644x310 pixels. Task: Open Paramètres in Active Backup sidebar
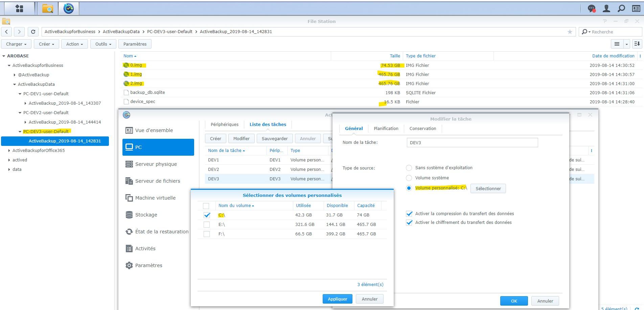(x=158, y=265)
